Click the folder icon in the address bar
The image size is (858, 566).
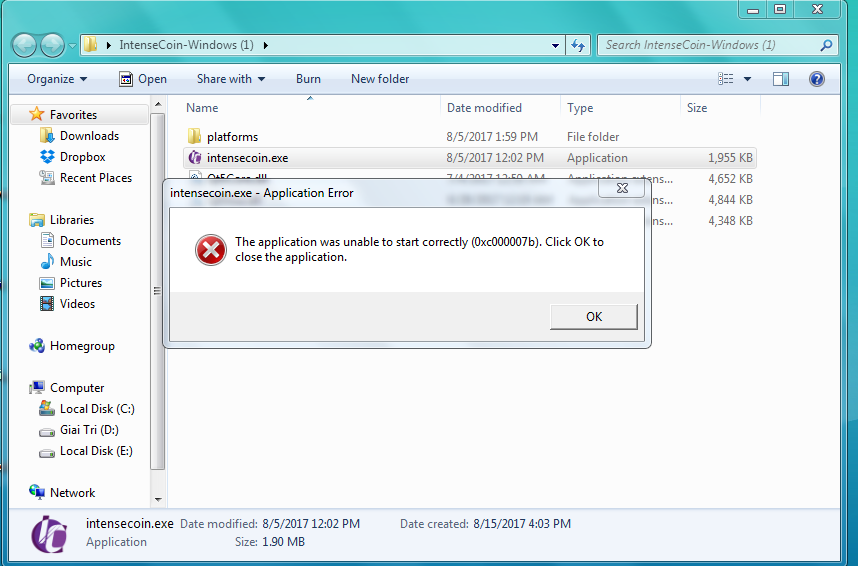pyautogui.click(x=91, y=45)
